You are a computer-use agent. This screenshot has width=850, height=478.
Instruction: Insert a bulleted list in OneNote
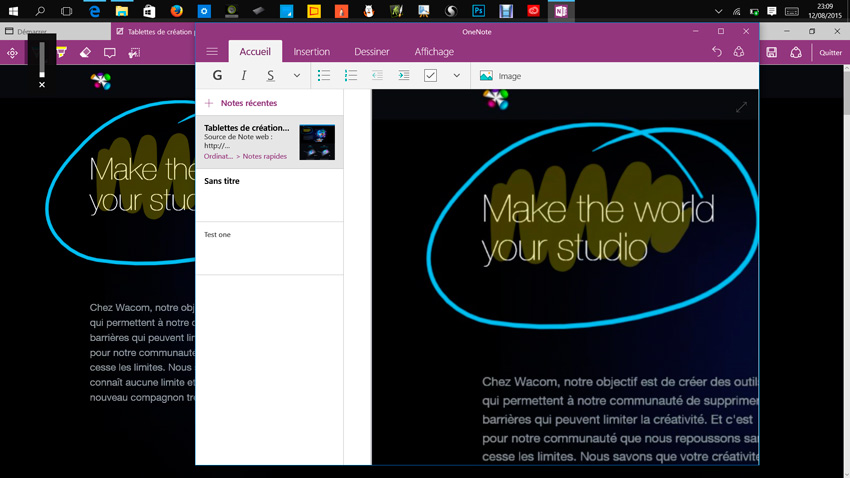[x=324, y=75]
